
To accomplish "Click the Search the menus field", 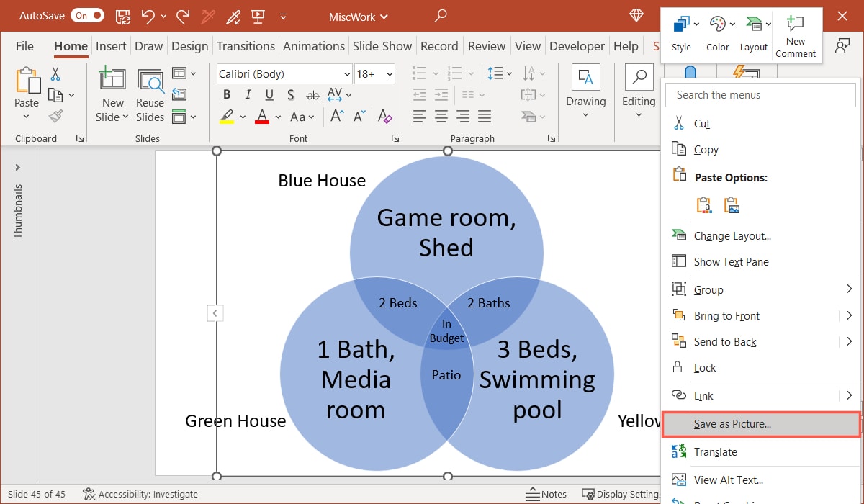I will coord(760,94).
